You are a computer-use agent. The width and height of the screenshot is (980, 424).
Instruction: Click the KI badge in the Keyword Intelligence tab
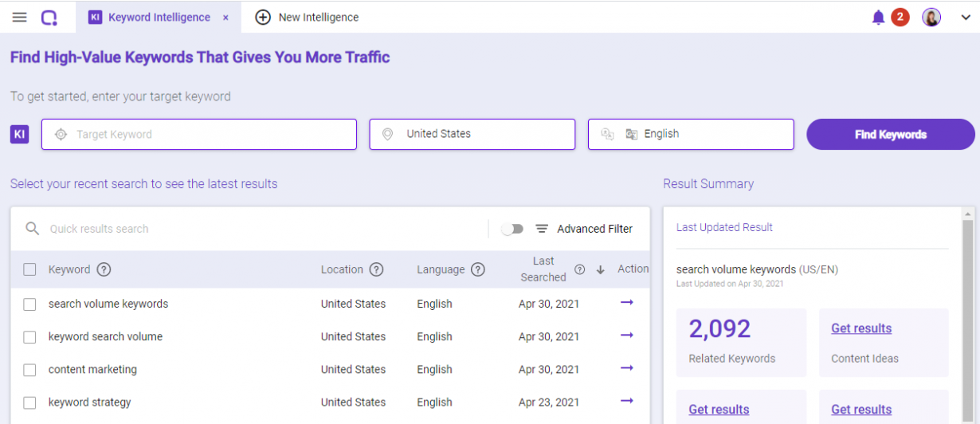click(96, 18)
